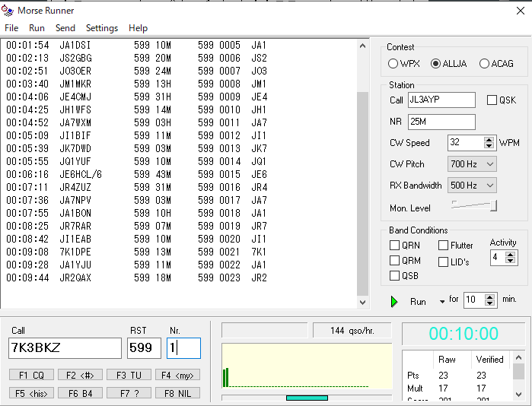Click the Morse Runner app icon
Viewport: 532px width, 406px height.
(x=8, y=11)
